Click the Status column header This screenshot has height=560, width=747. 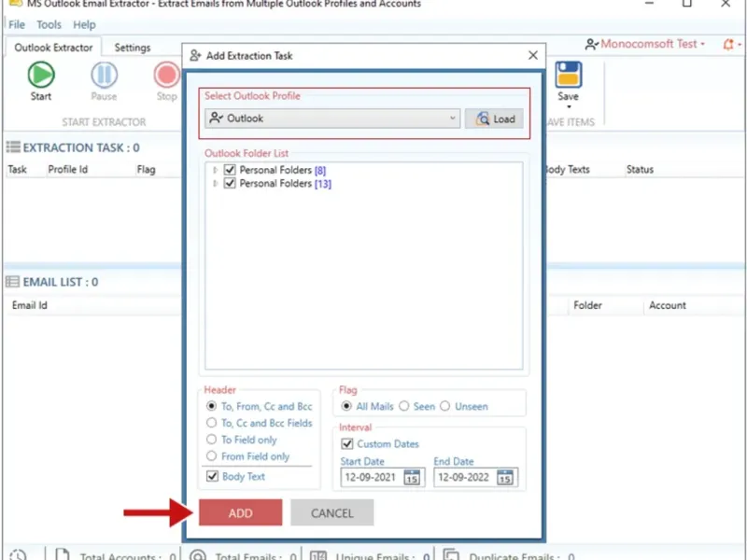(x=640, y=170)
